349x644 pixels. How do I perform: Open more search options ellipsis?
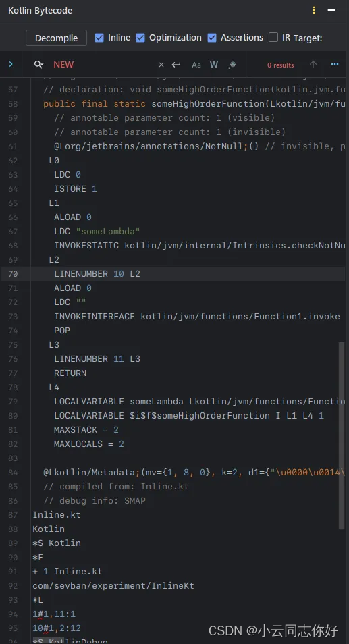(x=335, y=65)
